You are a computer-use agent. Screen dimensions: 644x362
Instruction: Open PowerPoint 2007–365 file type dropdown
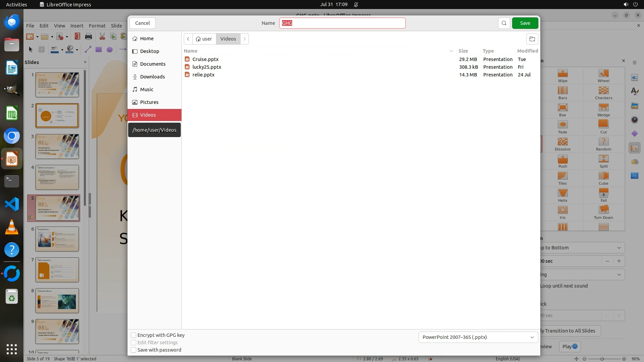point(478,337)
